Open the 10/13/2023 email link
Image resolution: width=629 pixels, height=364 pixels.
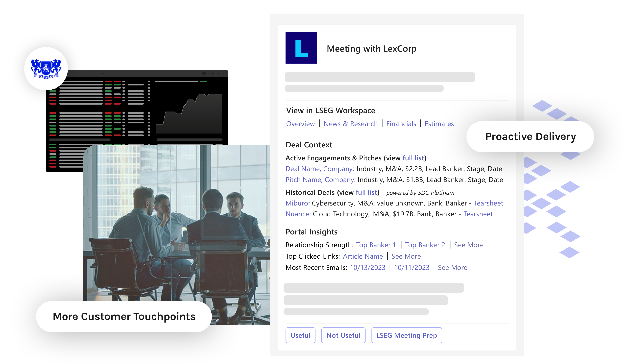click(x=367, y=267)
